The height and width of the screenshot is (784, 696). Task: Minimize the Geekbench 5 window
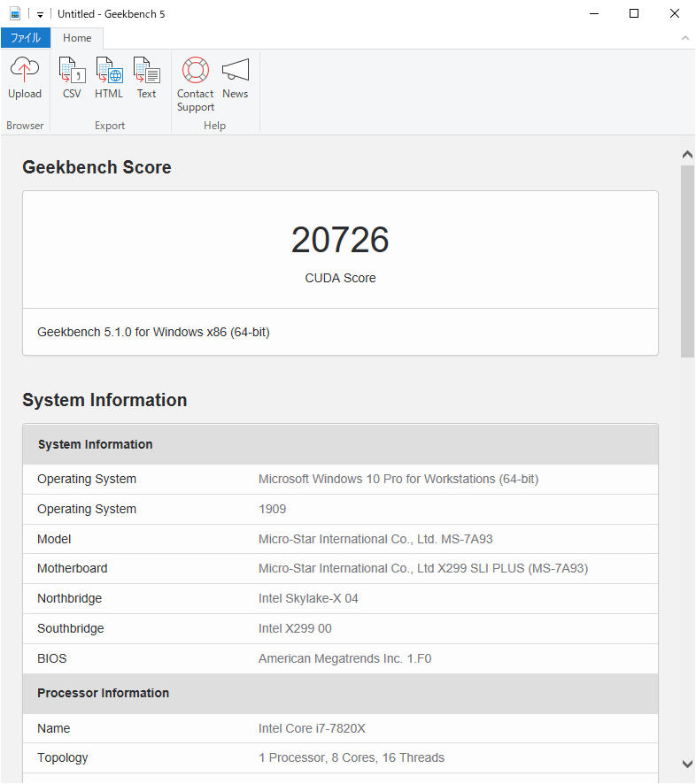[x=594, y=13]
